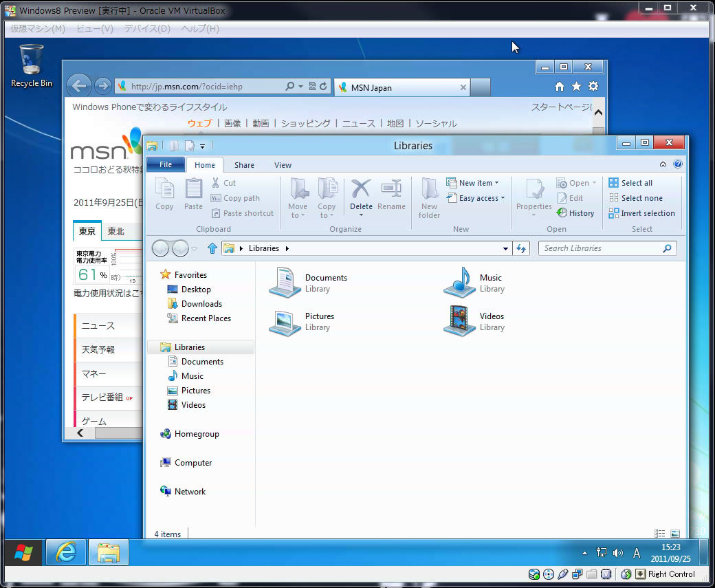715x588 pixels.
Task: Click the Properties icon in ribbon
Action: tap(534, 189)
